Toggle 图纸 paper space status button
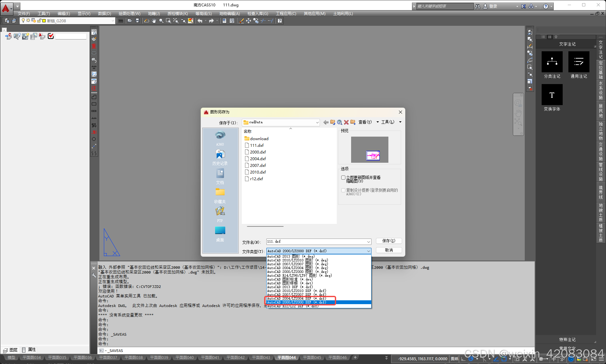 click(x=455, y=359)
